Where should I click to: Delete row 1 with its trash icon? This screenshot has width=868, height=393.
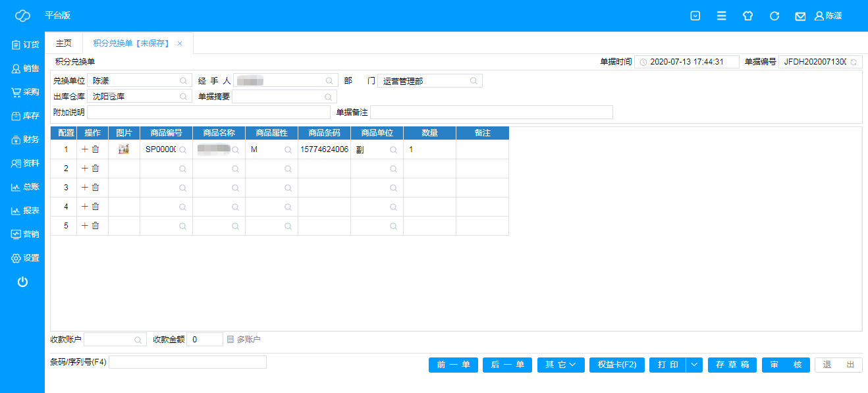click(x=95, y=149)
